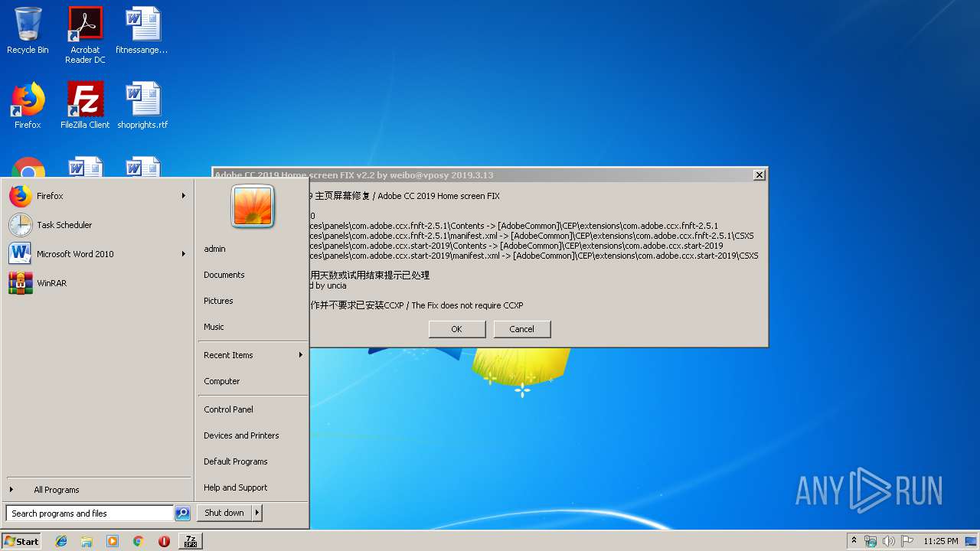This screenshot has width=980, height=551.
Task: Click the search magnifier icon
Action: pyautogui.click(x=182, y=514)
